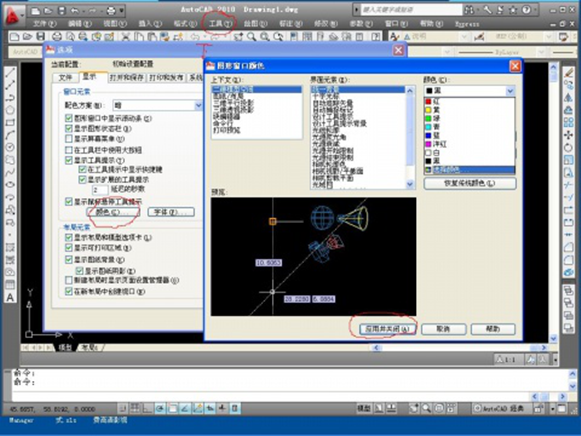Click the 取消 button in color dialog

(444, 329)
